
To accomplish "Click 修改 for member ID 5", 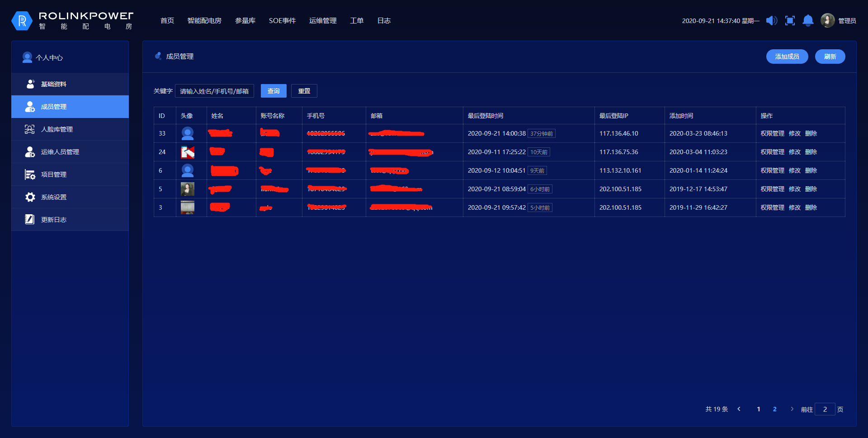I will pos(795,189).
